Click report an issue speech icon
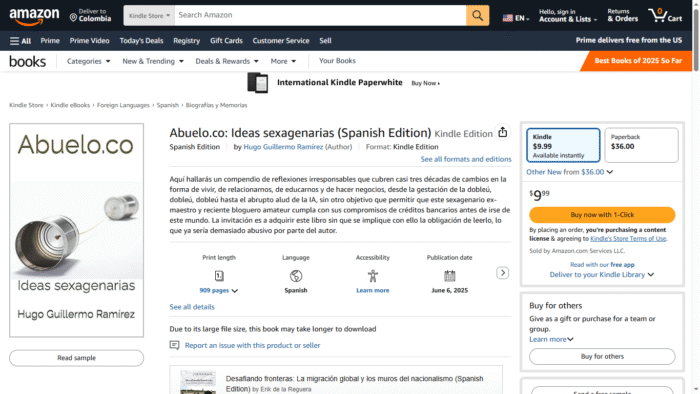This screenshot has height=394, width=700. point(175,345)
